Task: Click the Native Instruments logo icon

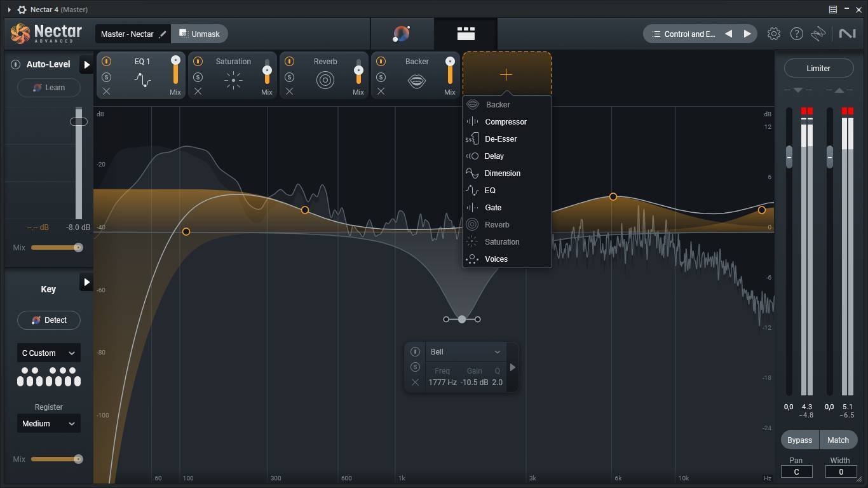Action: click(847, 34)
